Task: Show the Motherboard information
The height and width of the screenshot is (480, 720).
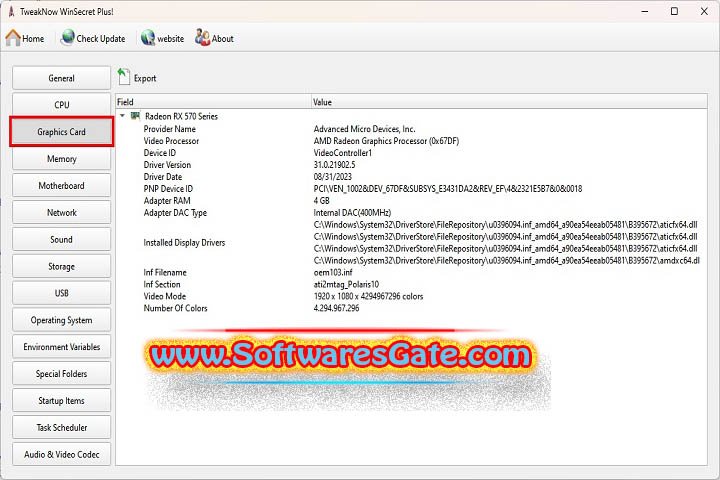Action: point(61,186)
